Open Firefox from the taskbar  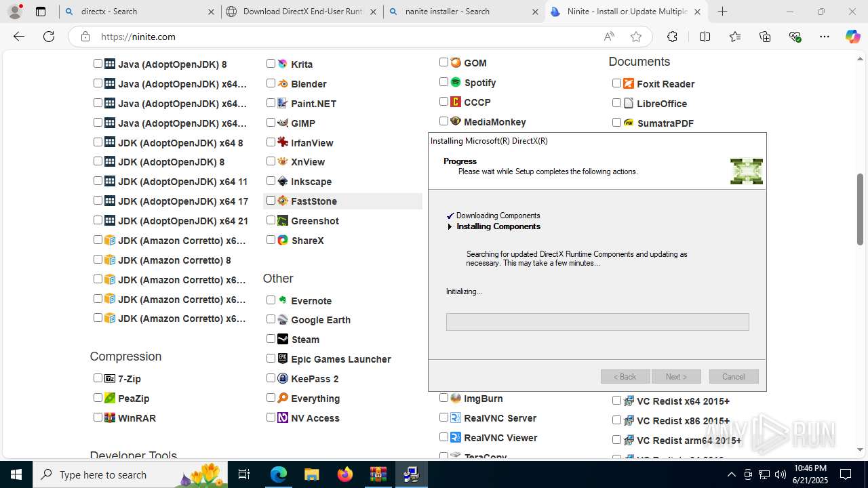345,474
